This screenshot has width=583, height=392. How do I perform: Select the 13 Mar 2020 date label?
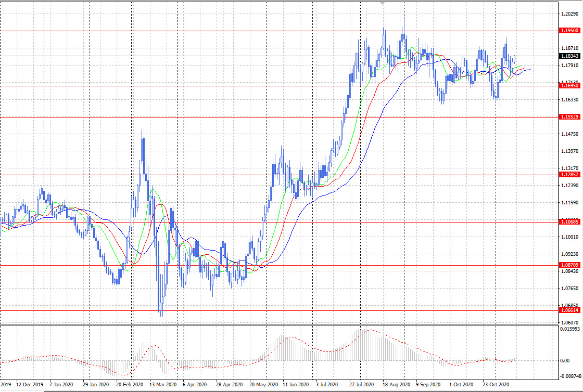pyautogui.click(x=163, y=385)
